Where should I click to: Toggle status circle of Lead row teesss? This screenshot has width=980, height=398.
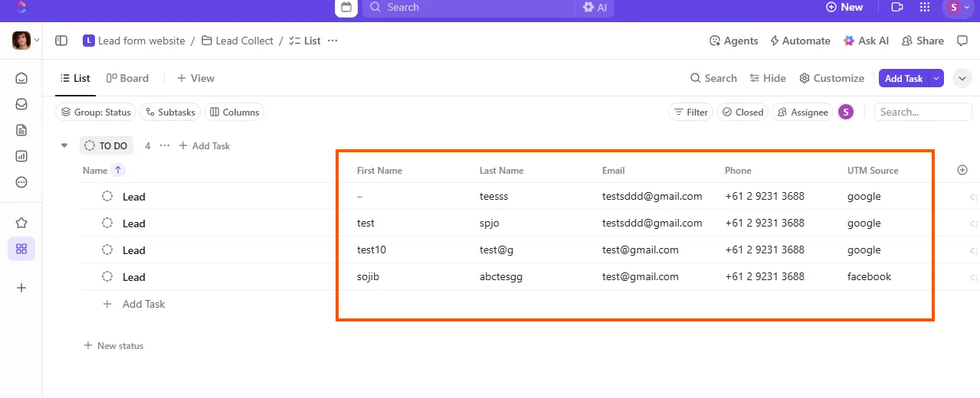click(x=107, y=196)
